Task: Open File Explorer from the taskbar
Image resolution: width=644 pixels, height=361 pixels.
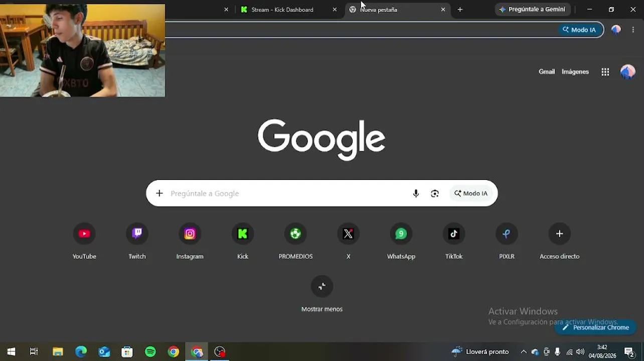Action: pos(58,352)
